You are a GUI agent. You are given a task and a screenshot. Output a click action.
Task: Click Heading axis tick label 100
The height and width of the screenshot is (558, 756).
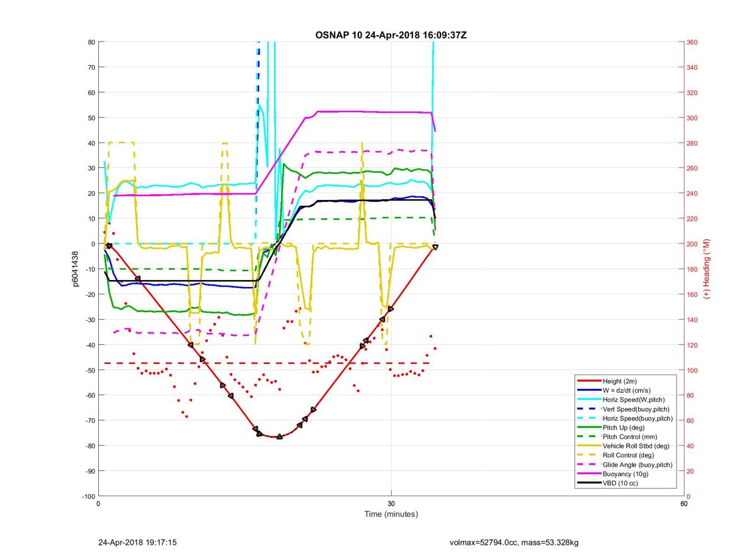[692, 370]
